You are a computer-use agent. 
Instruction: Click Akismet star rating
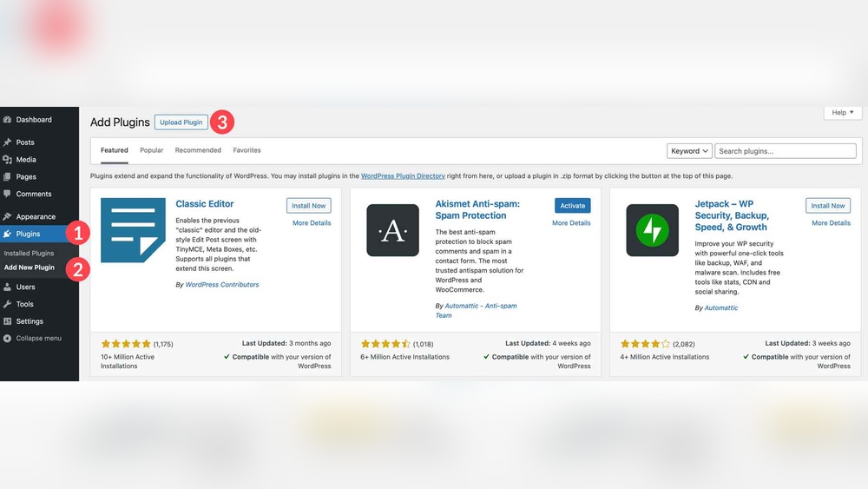pos(385,344)
